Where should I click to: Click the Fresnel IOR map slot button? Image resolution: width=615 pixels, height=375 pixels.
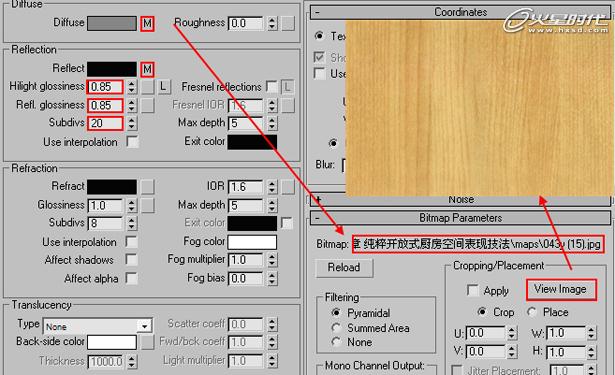point(287,105)
